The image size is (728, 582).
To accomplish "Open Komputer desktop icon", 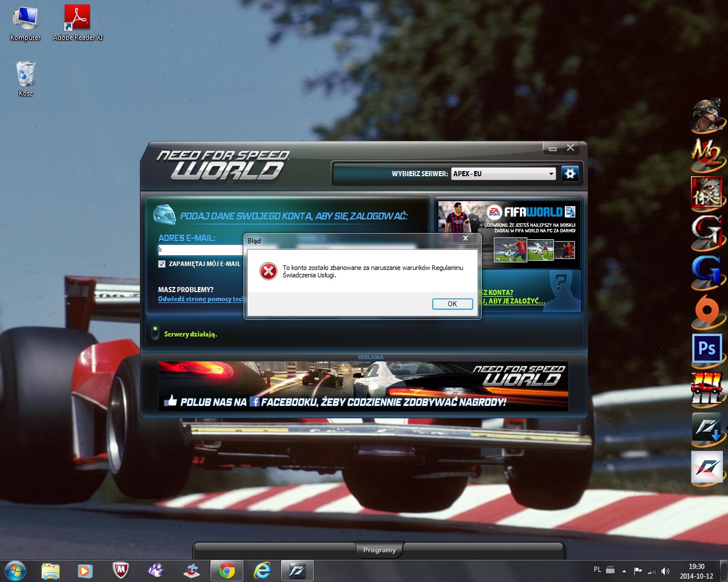I will click(x=26, y=24).
